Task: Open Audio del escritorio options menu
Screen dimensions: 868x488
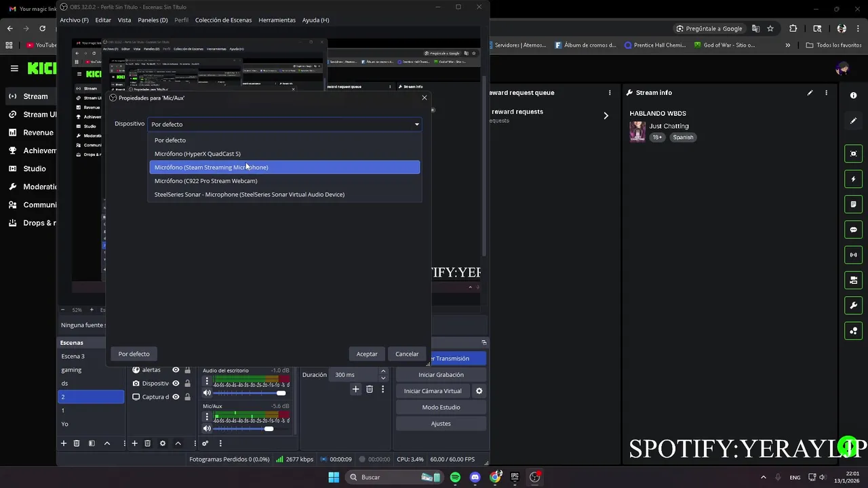Action: (207, 381)
